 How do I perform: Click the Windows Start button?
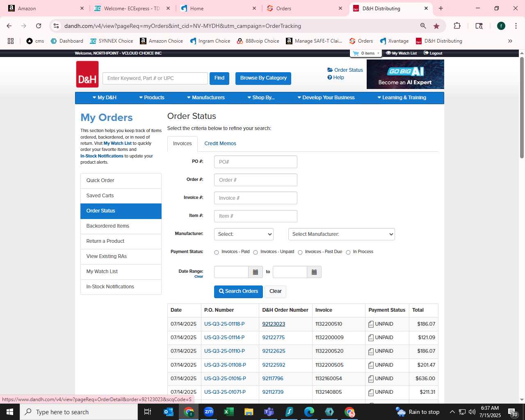[x=10, y=412]
